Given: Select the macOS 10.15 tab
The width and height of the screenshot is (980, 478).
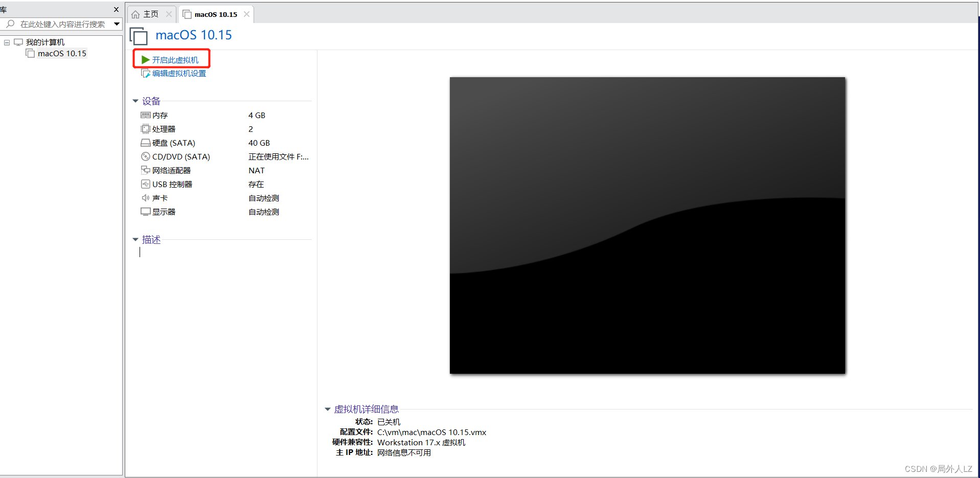Looking at the screenshot, I should click(x=216, y=14).
